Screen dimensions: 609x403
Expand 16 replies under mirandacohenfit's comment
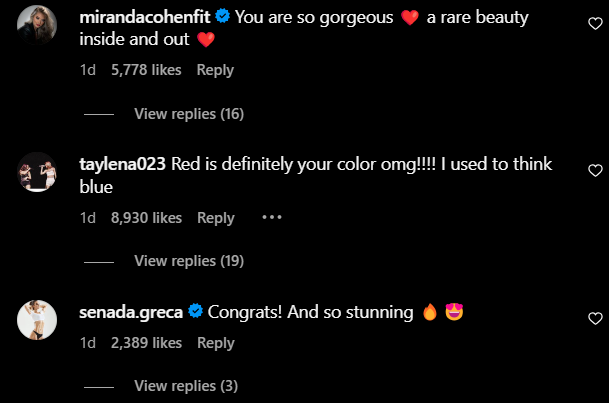pyautogui.click(x=189, y=114)
